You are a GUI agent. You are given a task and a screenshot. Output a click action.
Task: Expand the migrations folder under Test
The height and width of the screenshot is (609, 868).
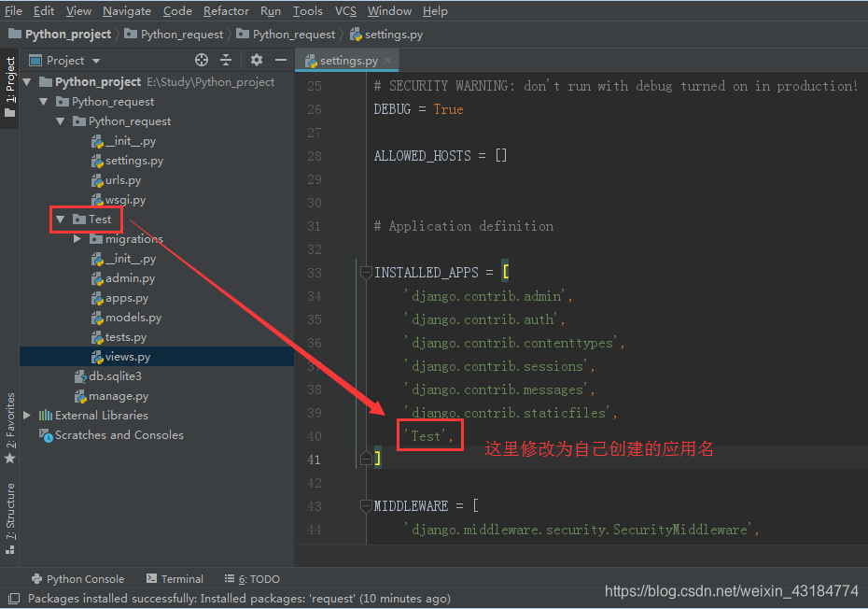(x=78, y=238)
